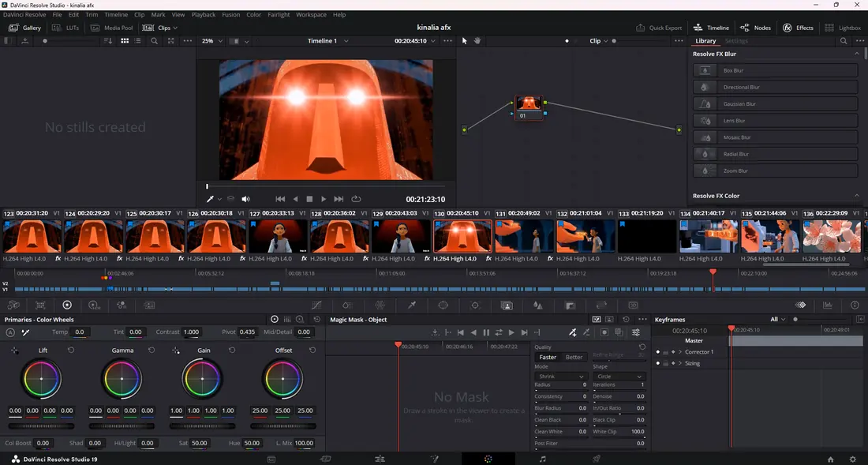Toggle the Timeline panel button
Image resolution: width=868 pixels, height=465 pixels.
click(711, 28)
